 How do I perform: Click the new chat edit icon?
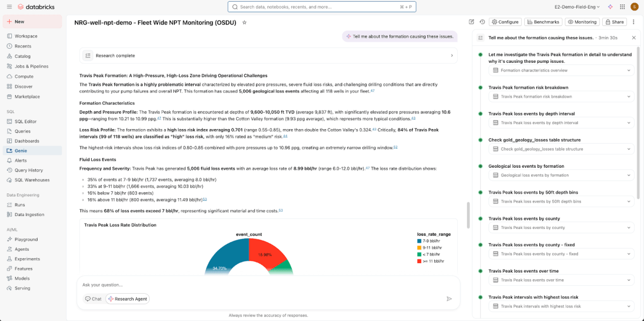[x=471, y=22]
